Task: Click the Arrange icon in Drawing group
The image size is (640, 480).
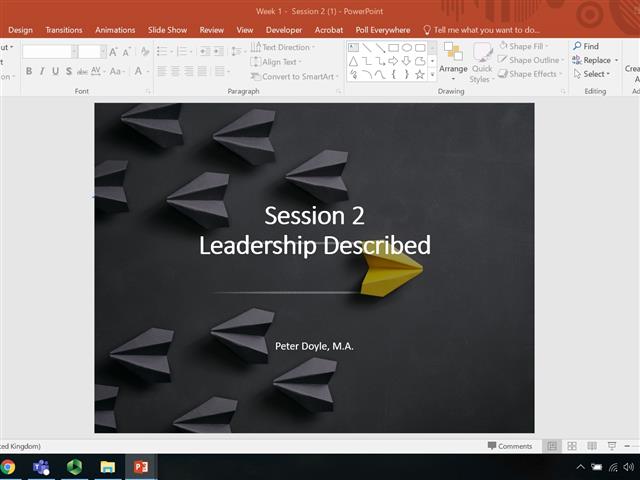Action: tap(453, 58)
